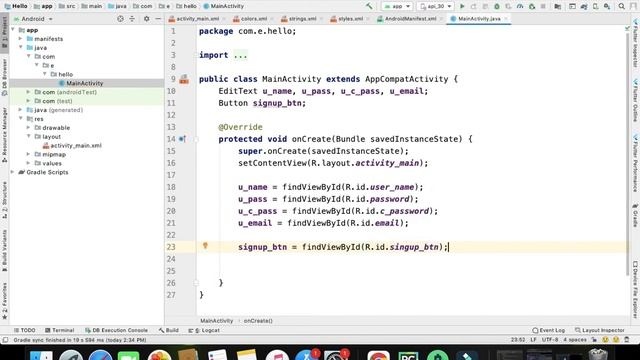
Task: Hide the Project panel with minus icon
Action: pos(158,19)
